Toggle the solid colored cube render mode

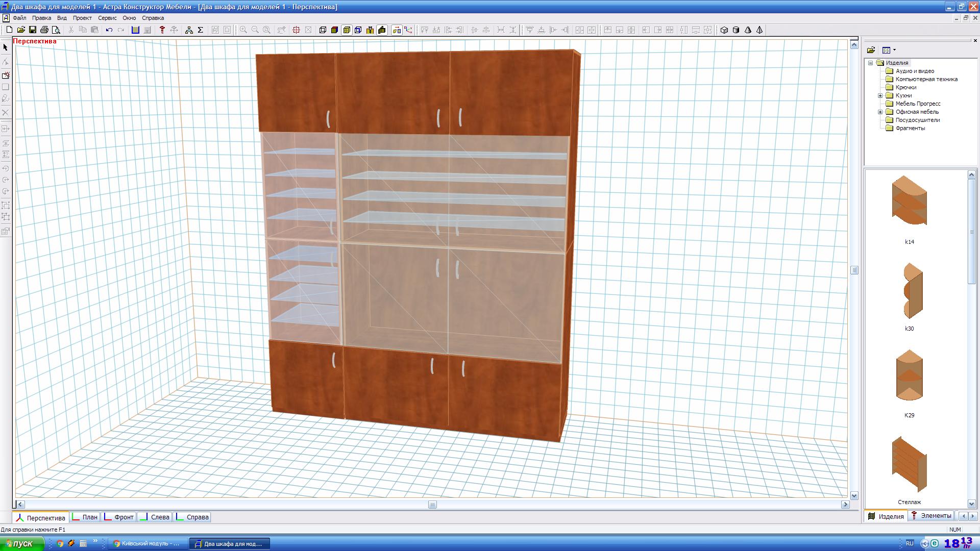(334, 30)
